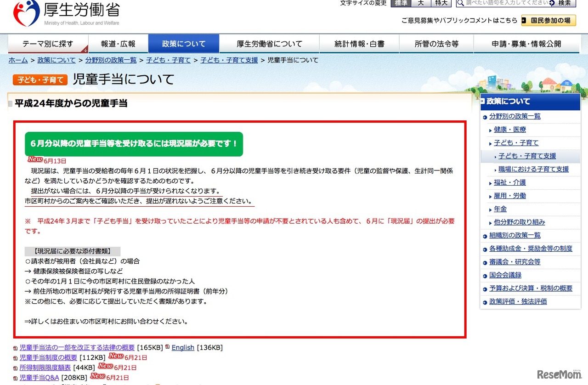Click the orange 子ども・子育て category label
Image resolution: width=588 pixels, height=385 pixels.
(40, 80)
